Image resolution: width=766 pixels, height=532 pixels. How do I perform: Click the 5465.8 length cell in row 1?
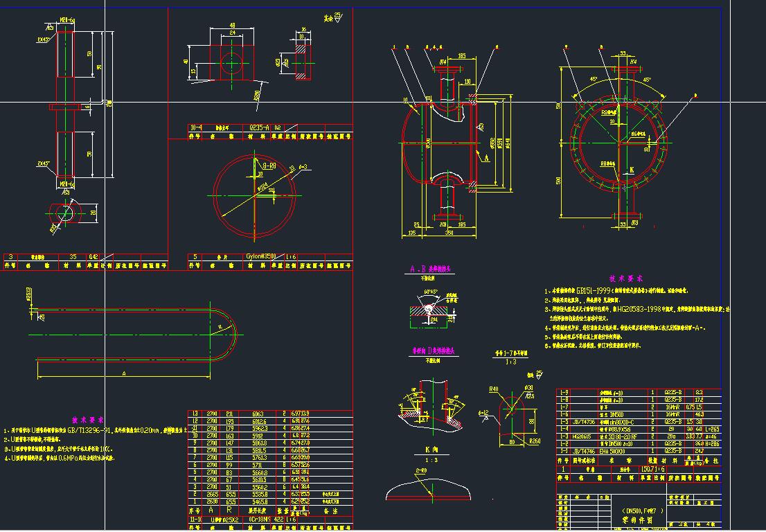tap(260, 502)
